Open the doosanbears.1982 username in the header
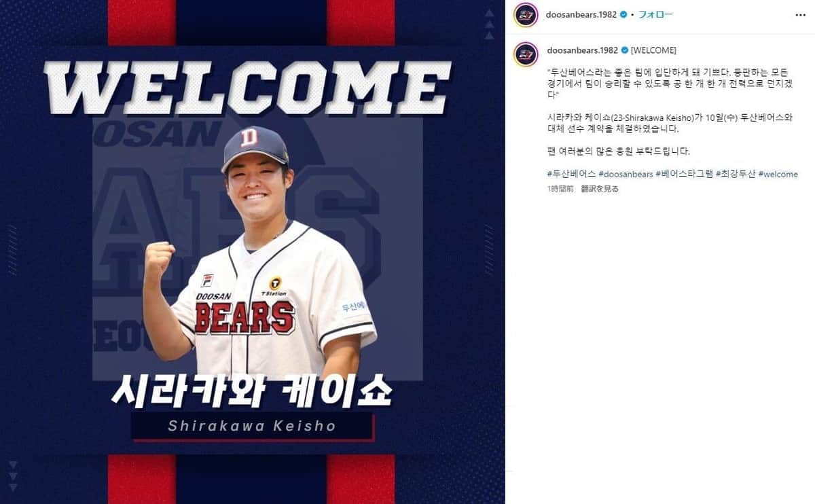 (581, 14)
